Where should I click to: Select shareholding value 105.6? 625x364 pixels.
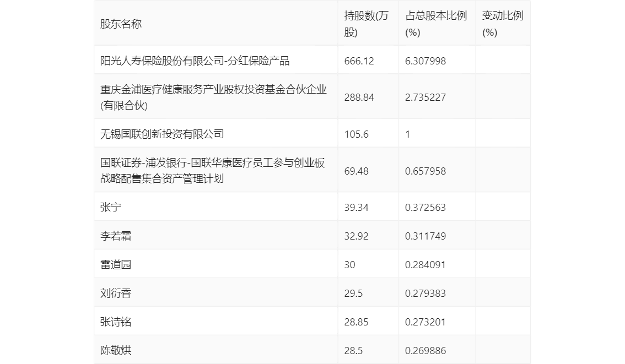[357, 134]
